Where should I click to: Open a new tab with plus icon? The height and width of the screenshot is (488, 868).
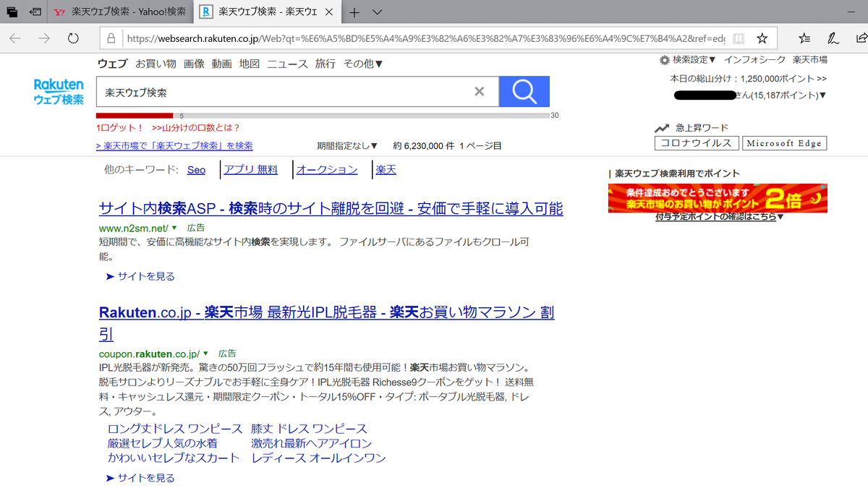point(354,12)
